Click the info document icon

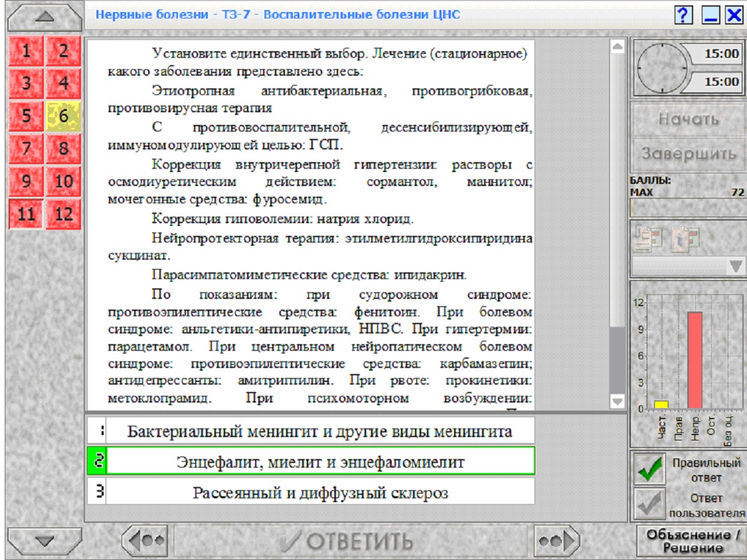click(x=686, y=238)
